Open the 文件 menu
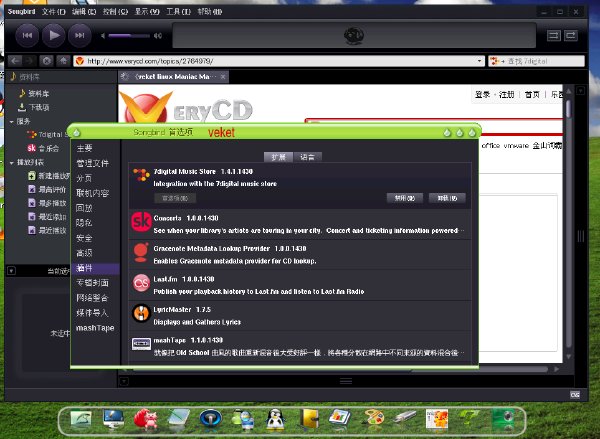This screenshot has height=439, width=600. coord(54,11)
